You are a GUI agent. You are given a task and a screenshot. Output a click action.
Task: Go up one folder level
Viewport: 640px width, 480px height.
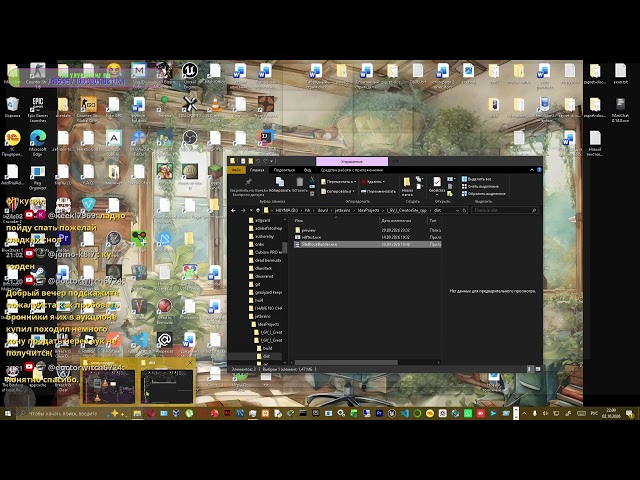[258, 211]
